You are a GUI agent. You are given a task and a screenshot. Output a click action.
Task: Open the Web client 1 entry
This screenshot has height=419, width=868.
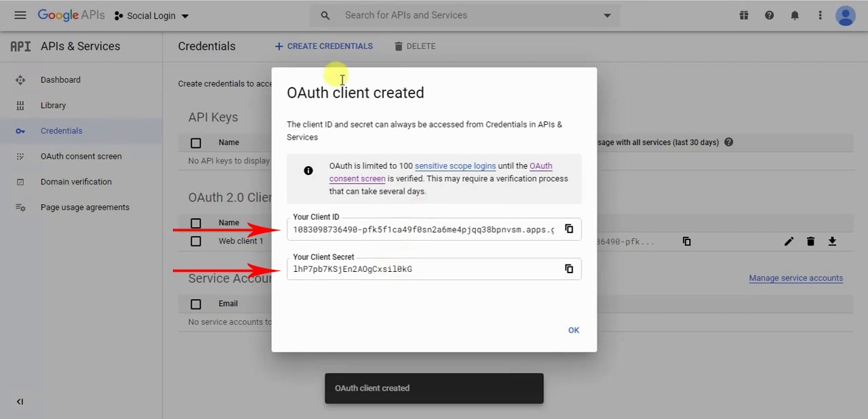tap(241, 241)
